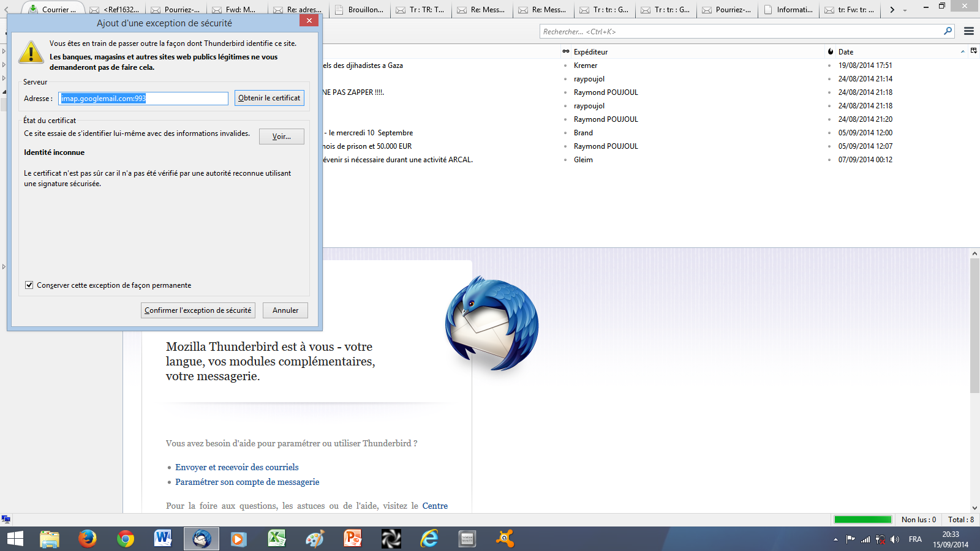Toggle junk status dot for 05/09/2014 12:00 message

(830, 133)
